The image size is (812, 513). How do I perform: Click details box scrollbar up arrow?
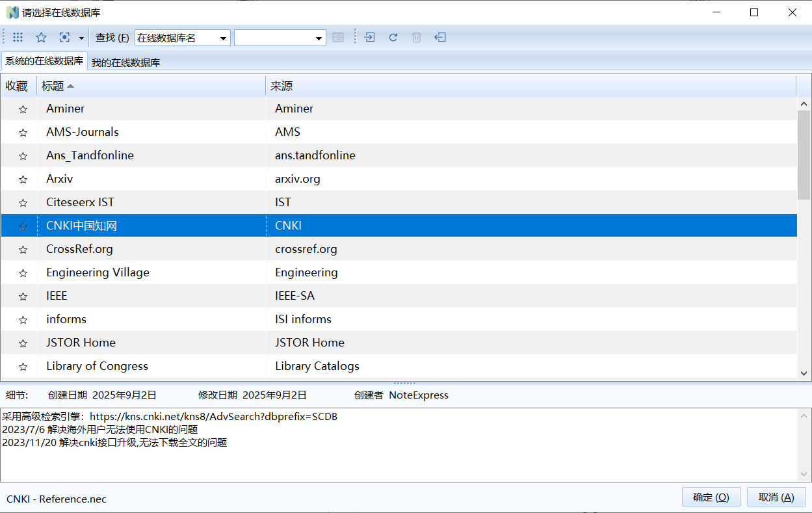click(x=804, y=415)
